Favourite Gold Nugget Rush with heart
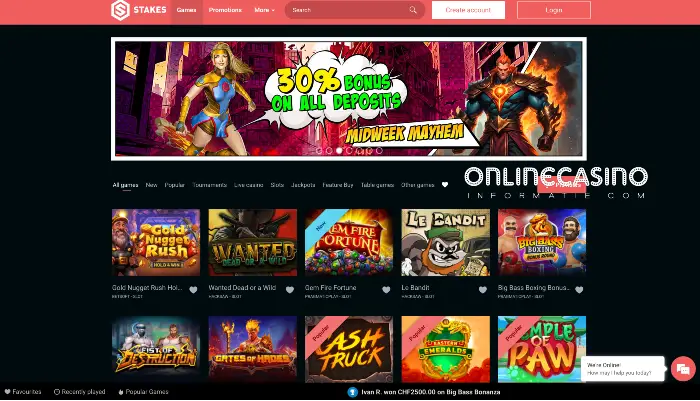The image size is (700, 401). (x=193, y=290)
